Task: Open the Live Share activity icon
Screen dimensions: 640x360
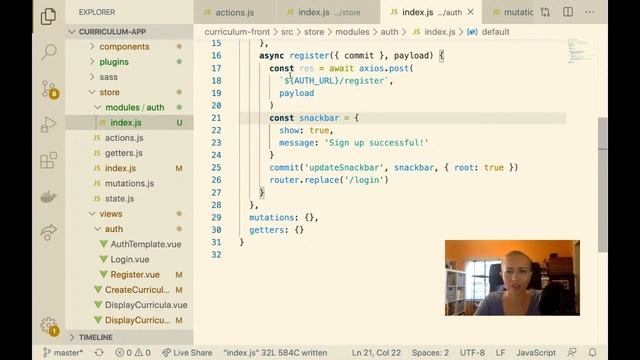Action: coord(49,232)
